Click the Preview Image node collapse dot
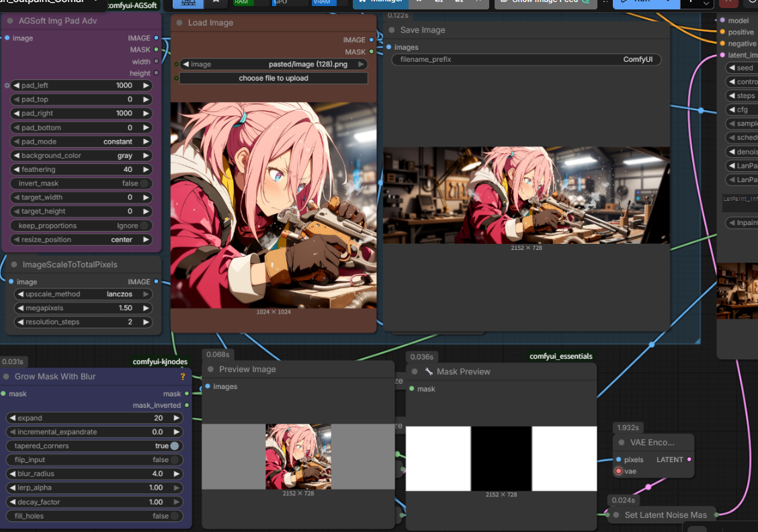 coord(210,369)
